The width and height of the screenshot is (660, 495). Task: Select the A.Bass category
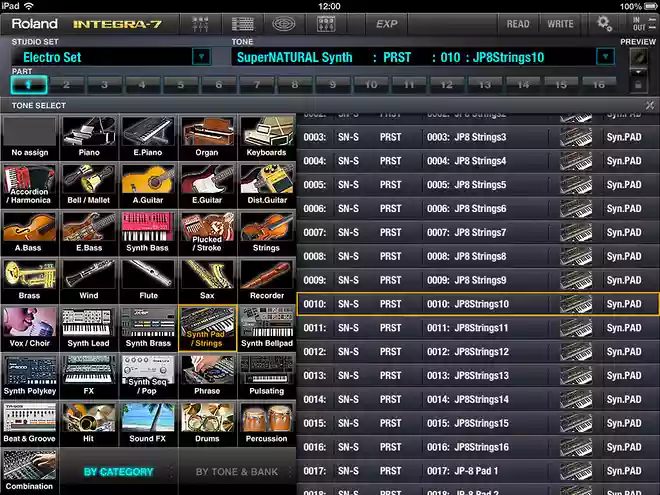pos(29,232)
